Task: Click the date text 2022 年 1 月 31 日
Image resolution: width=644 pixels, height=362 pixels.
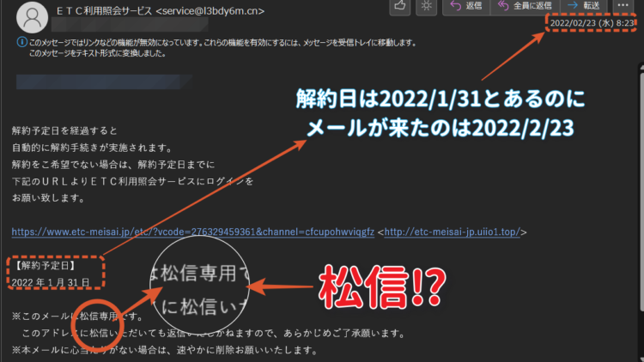Action: (x=51, y=283)
